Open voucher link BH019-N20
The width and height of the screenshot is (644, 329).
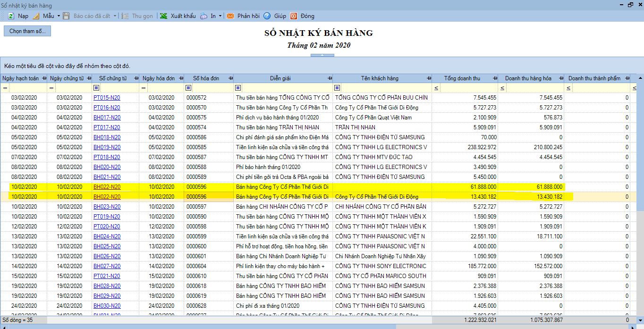click(107, 147)
